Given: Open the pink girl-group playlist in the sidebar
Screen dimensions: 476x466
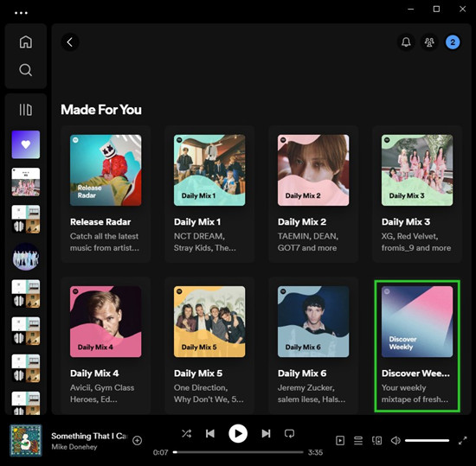Looking at the screenshot, I should tap(26, 182).
